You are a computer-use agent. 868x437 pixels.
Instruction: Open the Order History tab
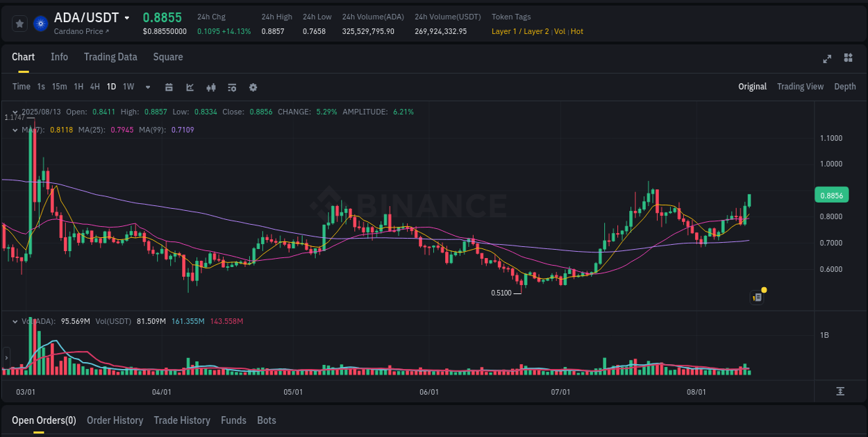click(x=115, y=420)
